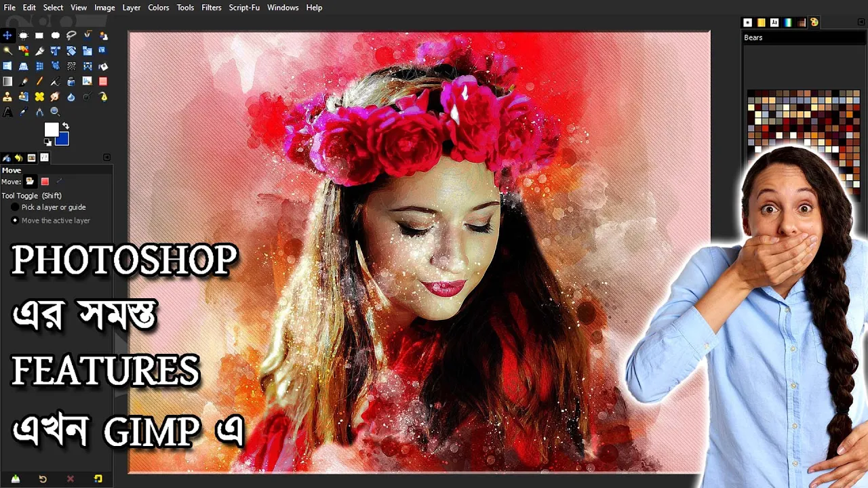Open the Script-Fu menu

pos(244,7)
